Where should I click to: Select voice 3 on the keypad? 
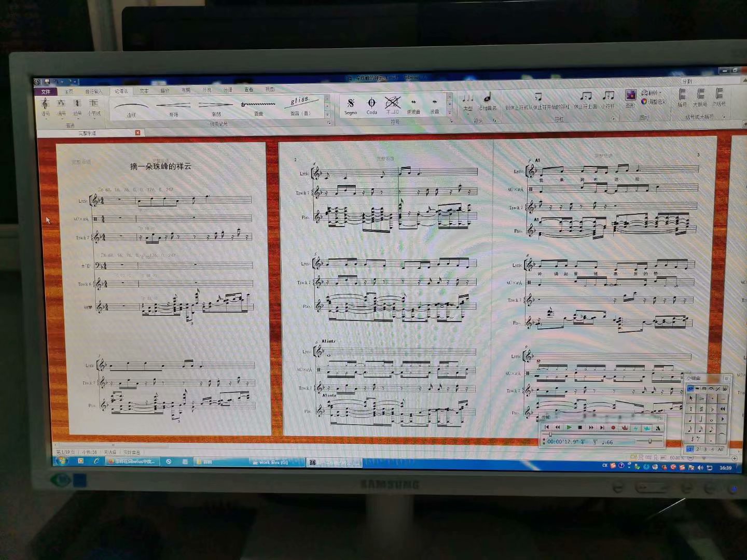pyautogui.click(x=705, y=450)
